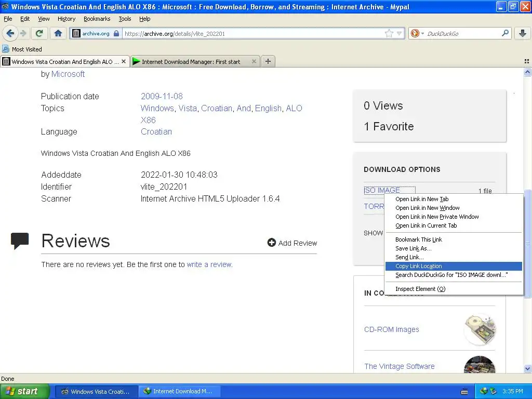Image resolution: width=532 pixels, height=399 pixels.
Task: Click the Add Review button
Action: [x=292, y=243]
